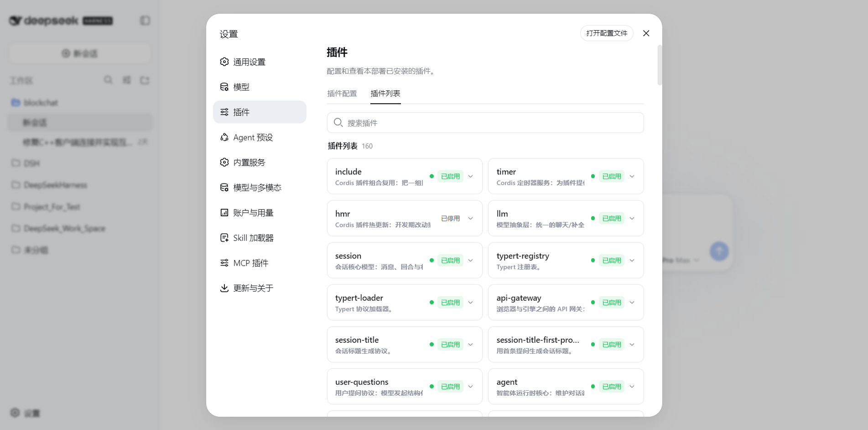This screenshot has height=430, width=868.
Task: Click the 模型与多模态 icon
Action: (224, 188)
